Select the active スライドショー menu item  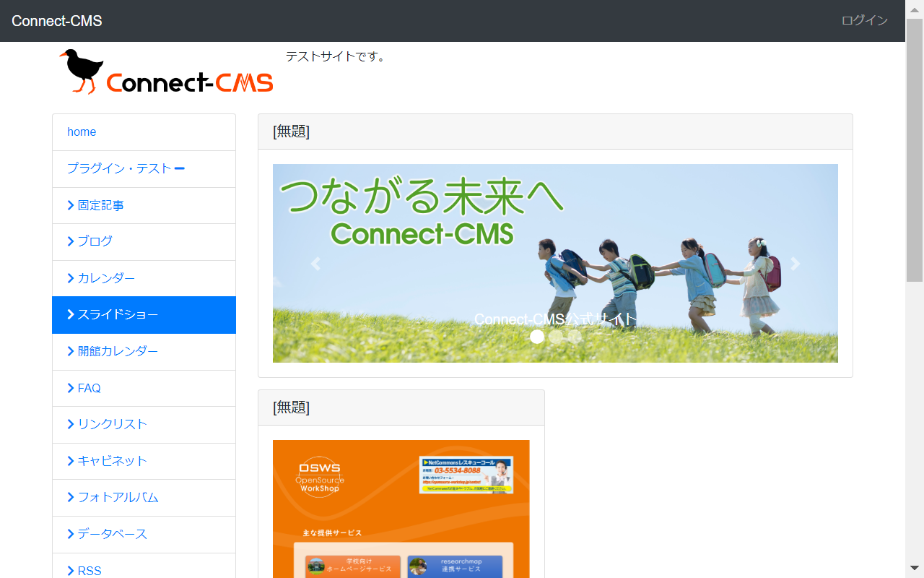[x=144, y=315]
